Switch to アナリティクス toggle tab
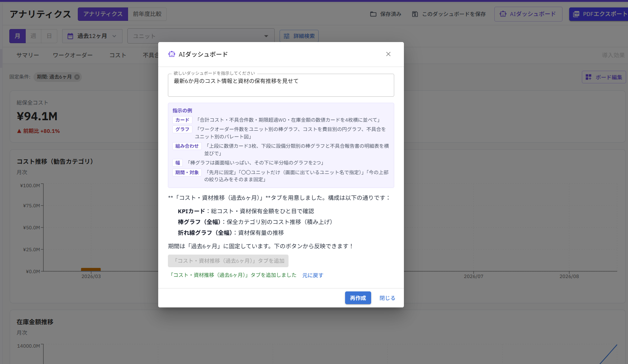Viewport: 628px width, 364px height. [x=103, y=14]
